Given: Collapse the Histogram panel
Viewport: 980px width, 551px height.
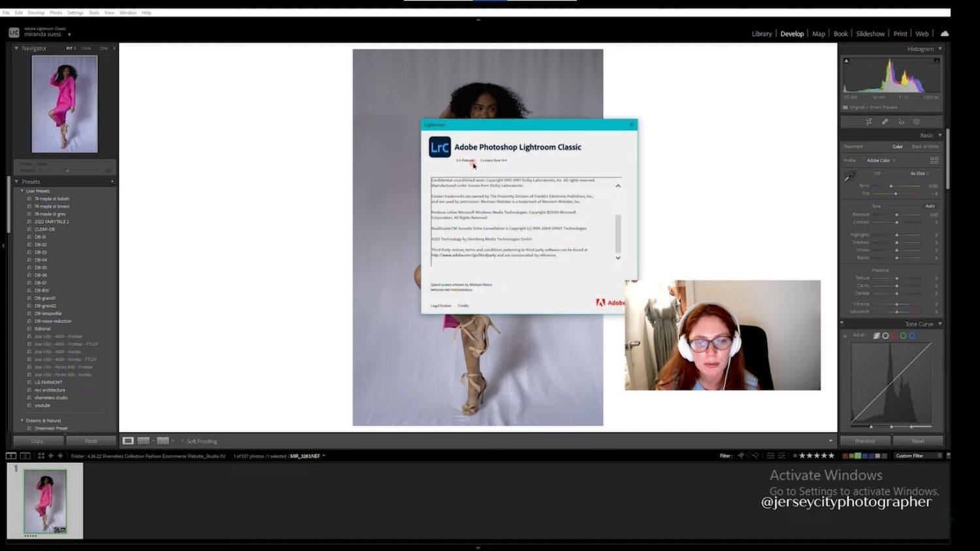Looking at the screenshot, I should pyautogui.click(x=940, y=49).
